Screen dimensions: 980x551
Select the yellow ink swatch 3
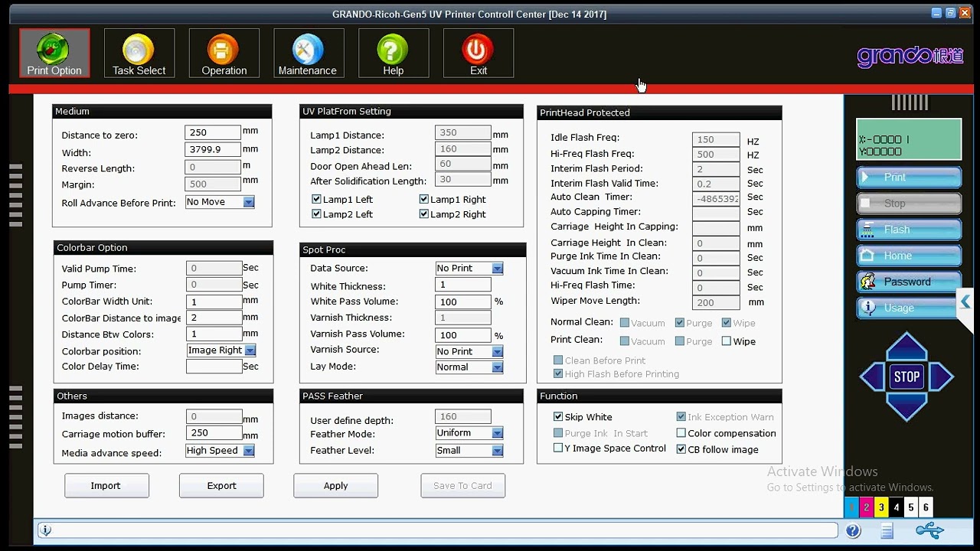(x=881, y=507)
